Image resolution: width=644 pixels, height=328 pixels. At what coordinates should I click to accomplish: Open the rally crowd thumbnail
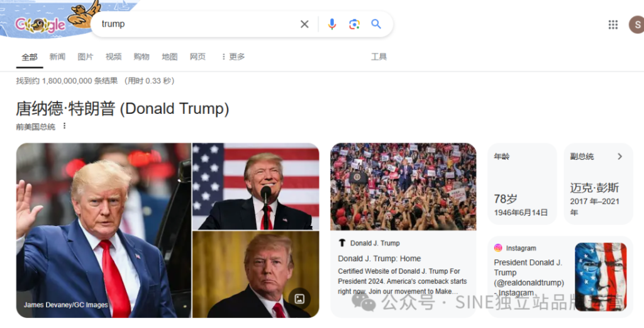tap(403, 186)
